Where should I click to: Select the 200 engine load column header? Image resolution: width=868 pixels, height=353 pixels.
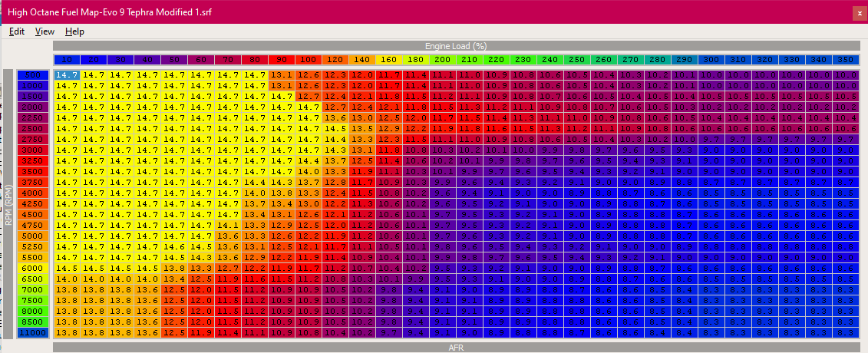click(x=442, y=59)
